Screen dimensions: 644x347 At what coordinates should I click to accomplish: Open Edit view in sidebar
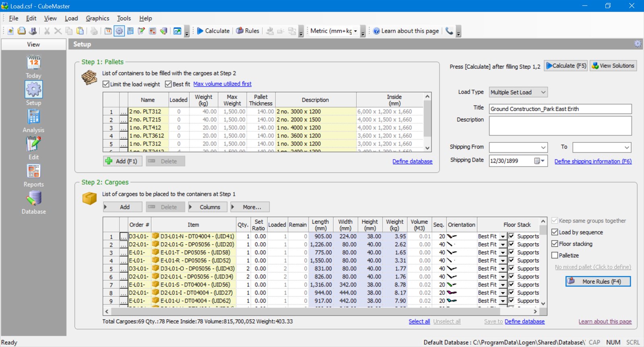click(x=33, y=149)
